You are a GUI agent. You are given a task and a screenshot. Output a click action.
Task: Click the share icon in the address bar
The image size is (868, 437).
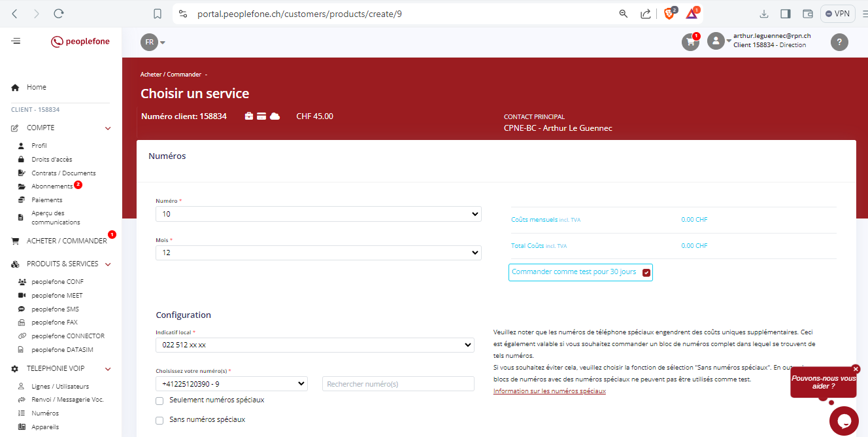(x=645, y=13)
